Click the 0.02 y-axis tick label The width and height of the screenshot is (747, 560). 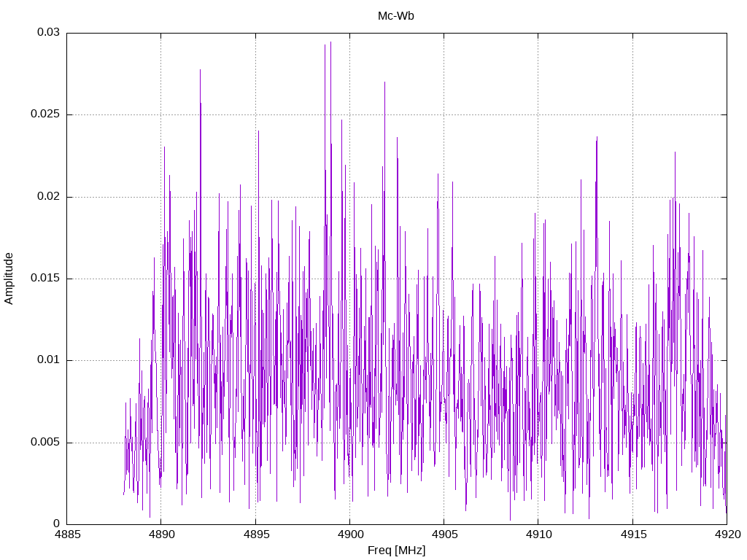click(49, 197)
